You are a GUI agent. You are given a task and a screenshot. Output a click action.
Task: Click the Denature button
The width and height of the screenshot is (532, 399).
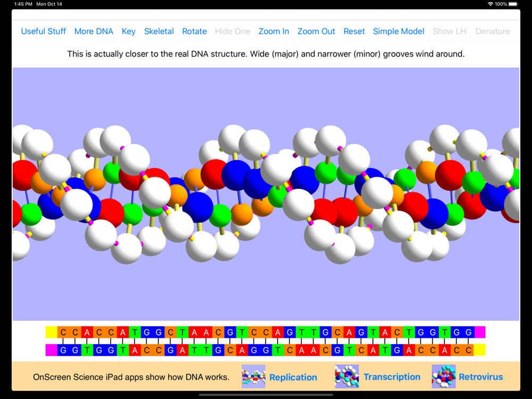coord(492,31)
